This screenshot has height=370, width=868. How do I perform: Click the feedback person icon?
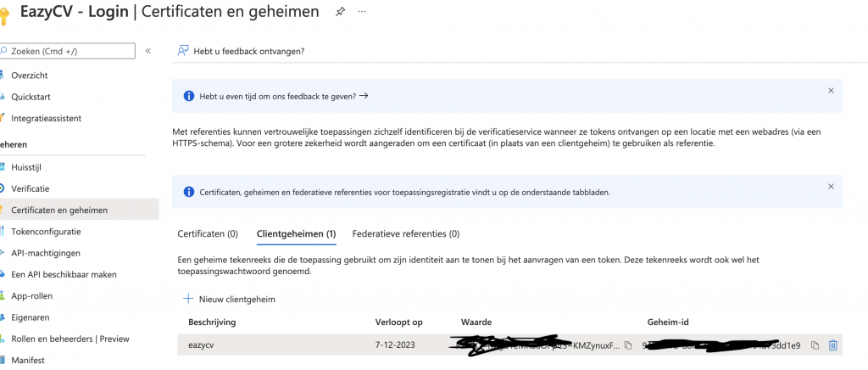pyautogui.click(x=182, y=51)
